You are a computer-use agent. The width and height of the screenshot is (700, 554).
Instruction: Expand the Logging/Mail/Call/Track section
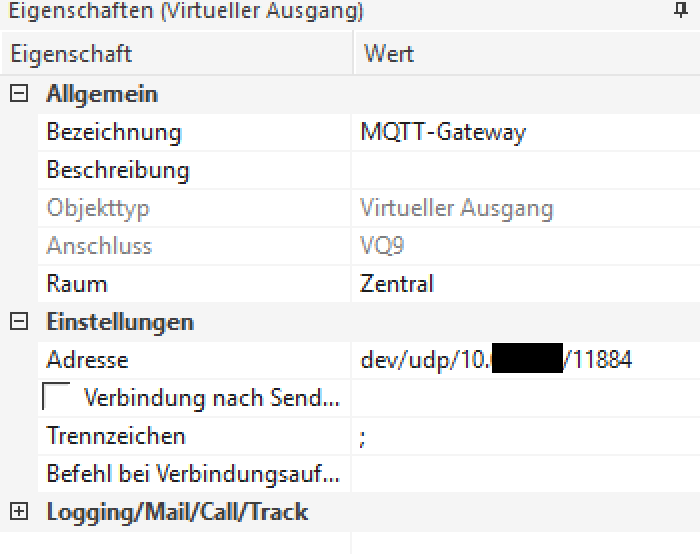pos(18,512)
